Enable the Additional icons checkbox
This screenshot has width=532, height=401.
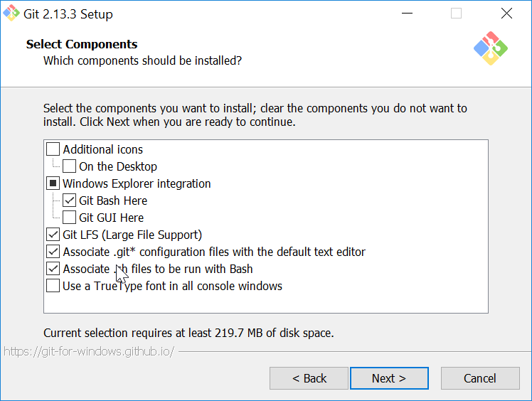pyautogui.click(x=53, y=149)
